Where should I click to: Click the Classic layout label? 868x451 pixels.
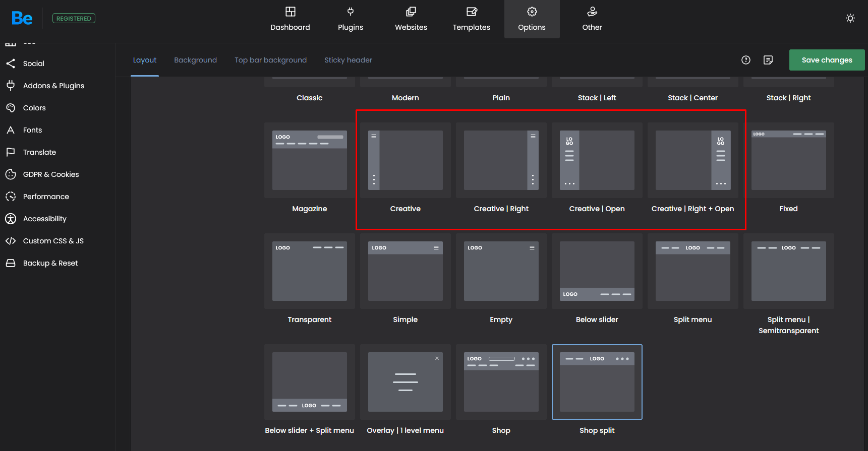(310, 98)
